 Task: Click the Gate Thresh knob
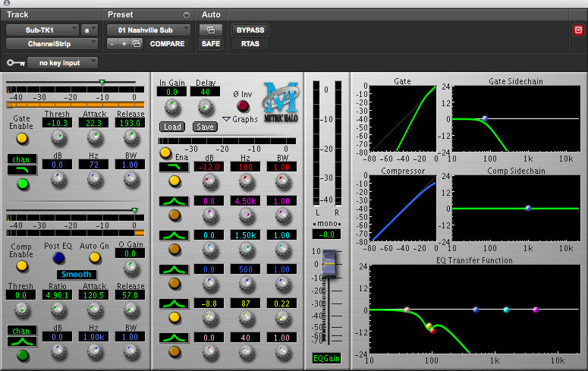[x=57, y=137]
